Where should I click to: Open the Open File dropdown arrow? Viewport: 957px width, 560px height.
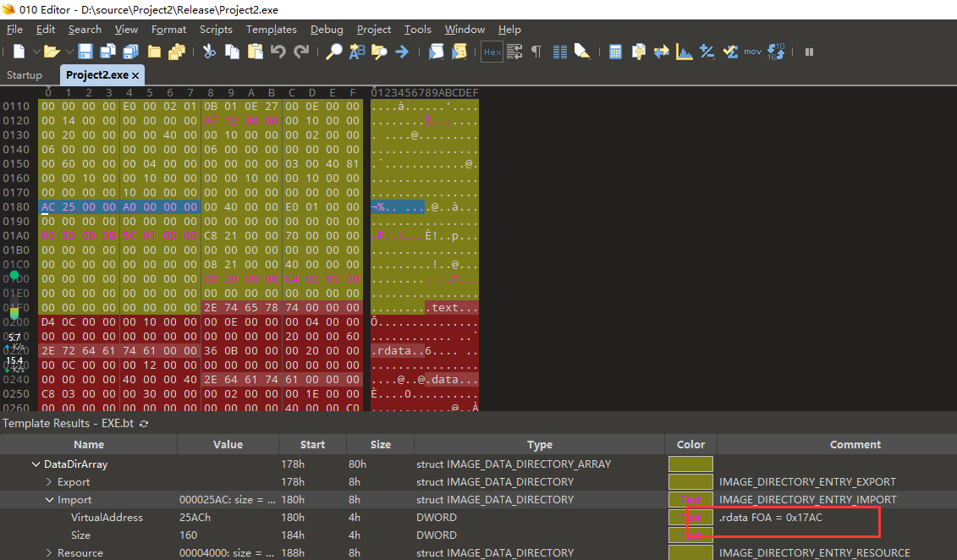click(69, 52)
